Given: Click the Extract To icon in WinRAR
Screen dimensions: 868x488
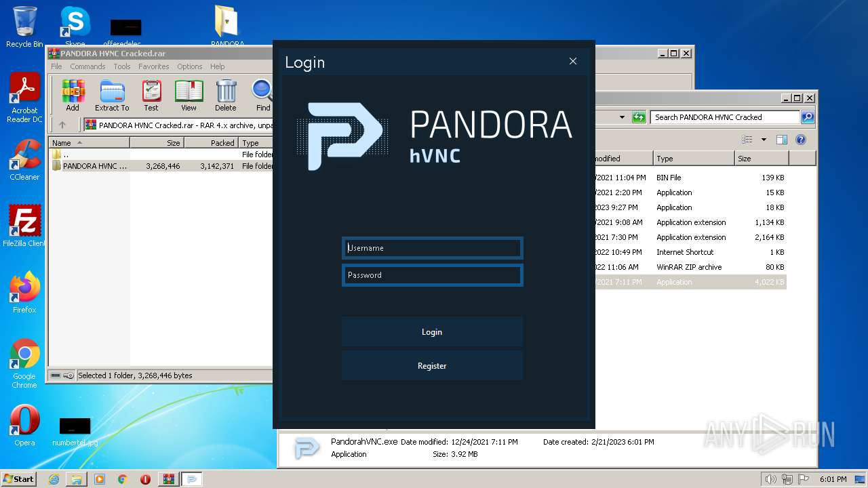Looking at the screenshot, I should pyautogui.click(x=112, y=95).
